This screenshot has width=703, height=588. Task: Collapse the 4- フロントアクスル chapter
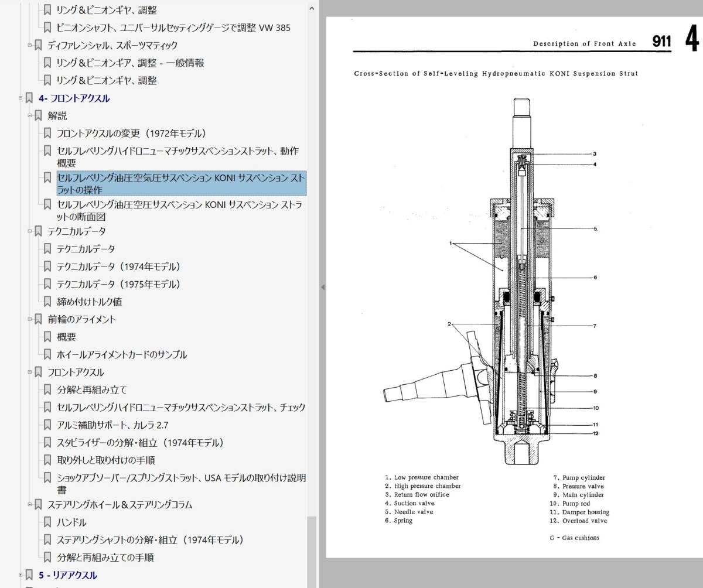[21, 98]
